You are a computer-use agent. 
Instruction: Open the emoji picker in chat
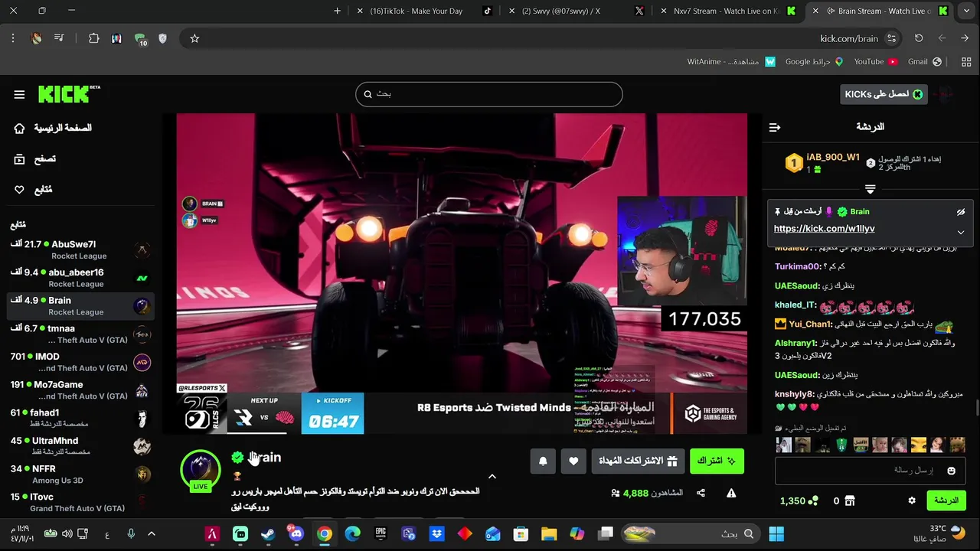pyautogui.click(x=952, y=471)
